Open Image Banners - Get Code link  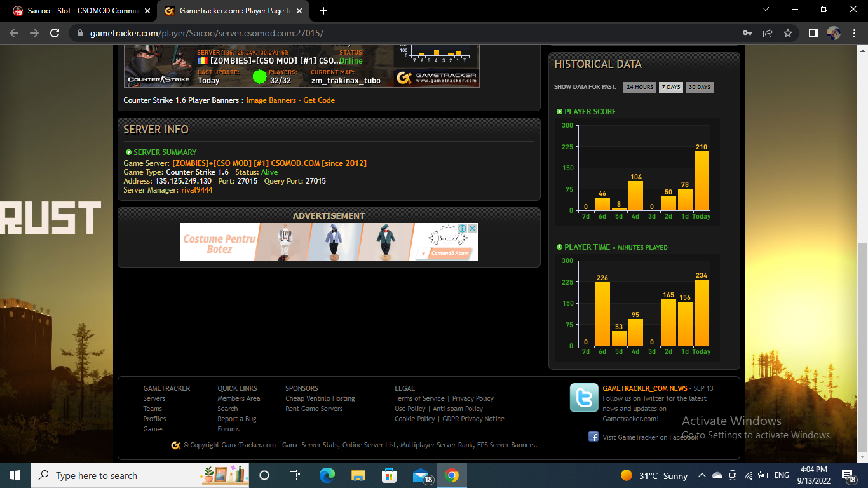click(x=290, y=100)
